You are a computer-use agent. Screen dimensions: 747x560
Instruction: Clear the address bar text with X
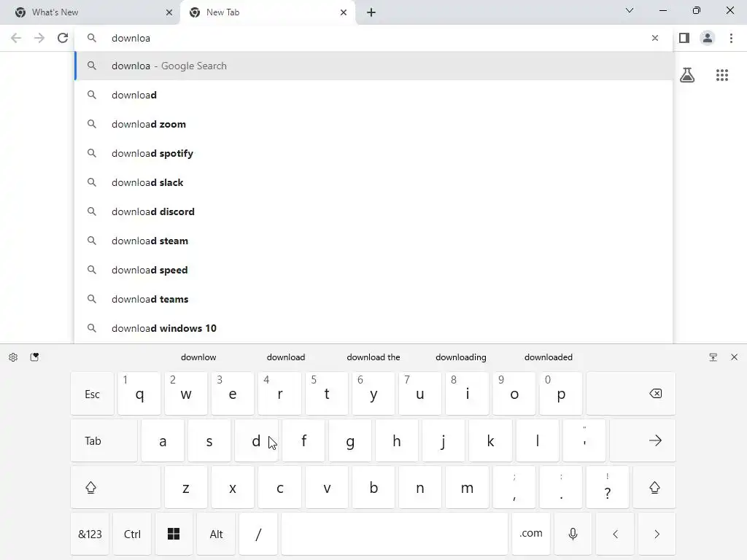(655, 38)
